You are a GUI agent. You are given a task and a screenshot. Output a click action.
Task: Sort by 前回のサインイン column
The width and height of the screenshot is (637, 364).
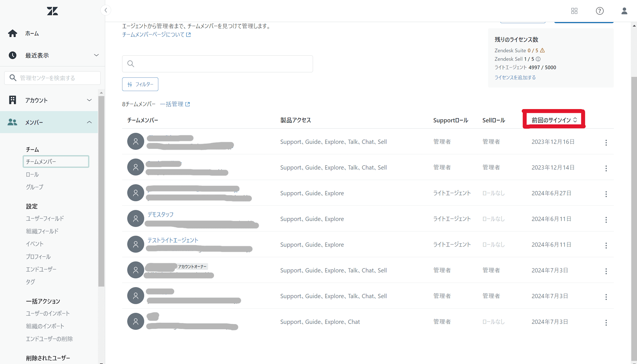click(554, 120)
